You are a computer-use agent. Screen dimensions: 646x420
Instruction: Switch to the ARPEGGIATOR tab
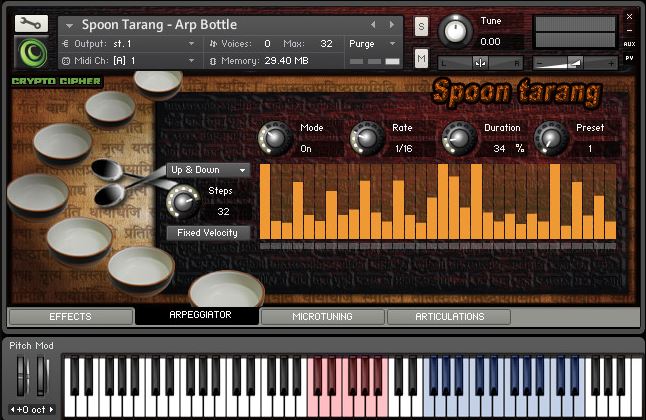[x=197, y=315]
